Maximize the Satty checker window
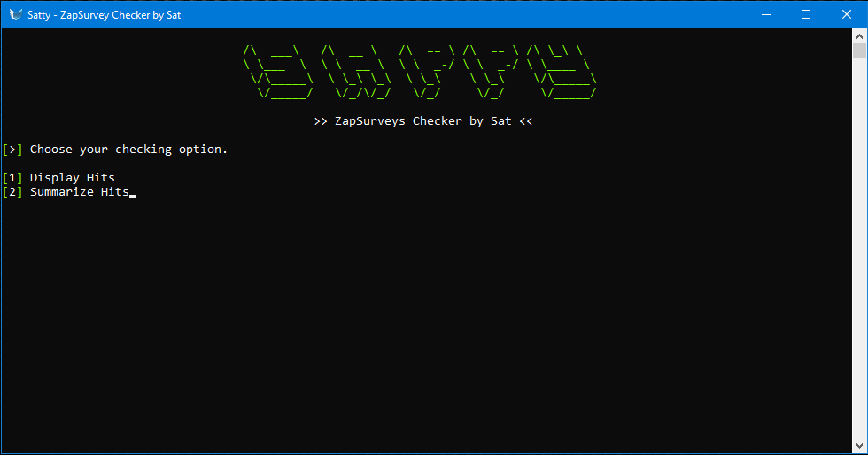Screen dimensions: 868x455 tap(806, 14)
